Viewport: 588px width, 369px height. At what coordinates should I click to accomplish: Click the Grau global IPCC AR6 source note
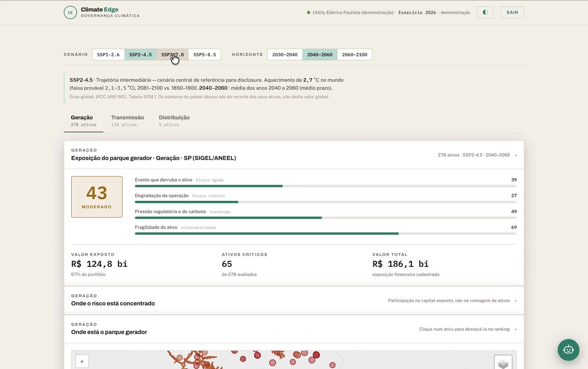coord(199,97)
